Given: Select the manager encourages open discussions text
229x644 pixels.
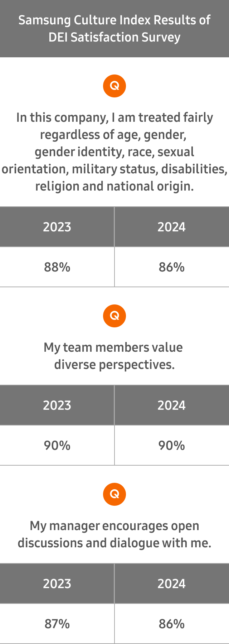Looking at the screenshot, I should (x=114, y=534).
